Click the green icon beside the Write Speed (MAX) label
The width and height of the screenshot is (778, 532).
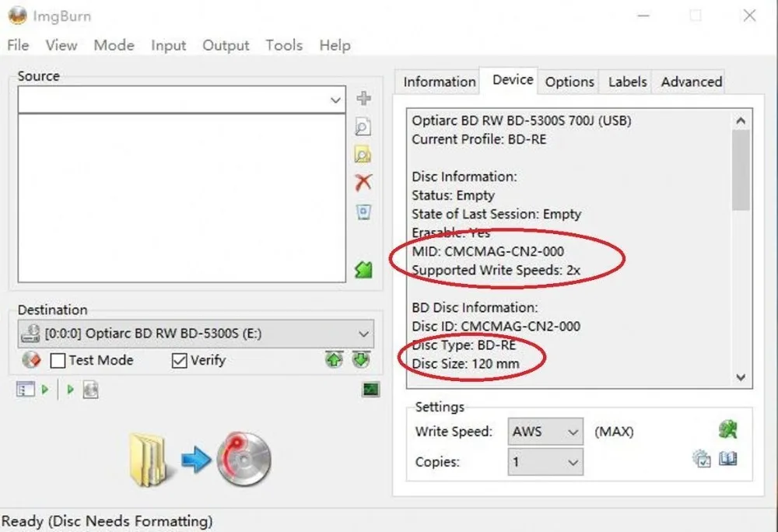(x=728, y=429)
